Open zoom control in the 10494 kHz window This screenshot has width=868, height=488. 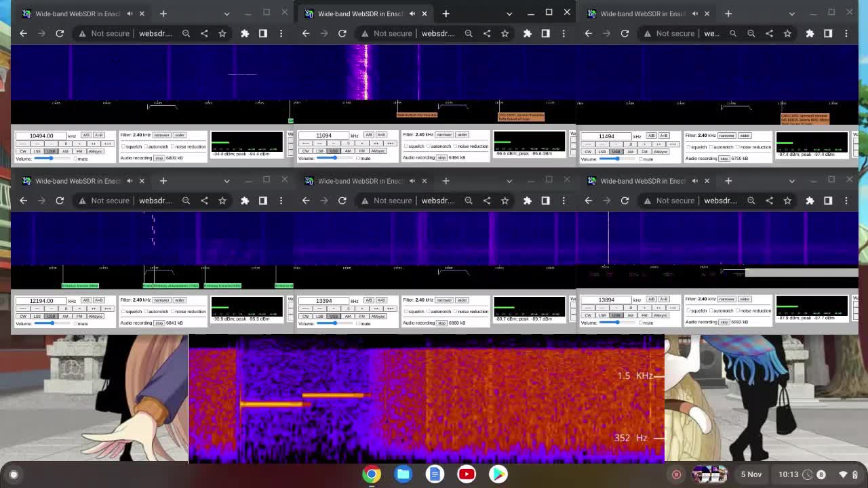(x=186, y=33)
